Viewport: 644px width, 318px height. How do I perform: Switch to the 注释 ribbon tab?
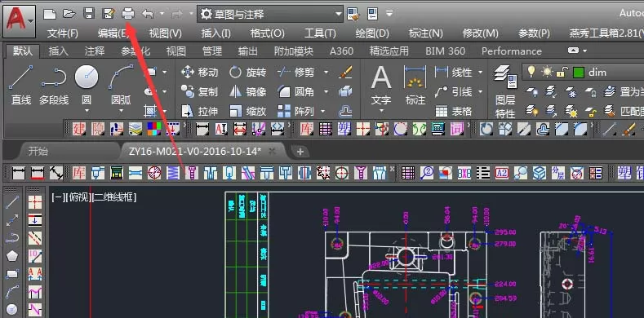pos(95,51)
